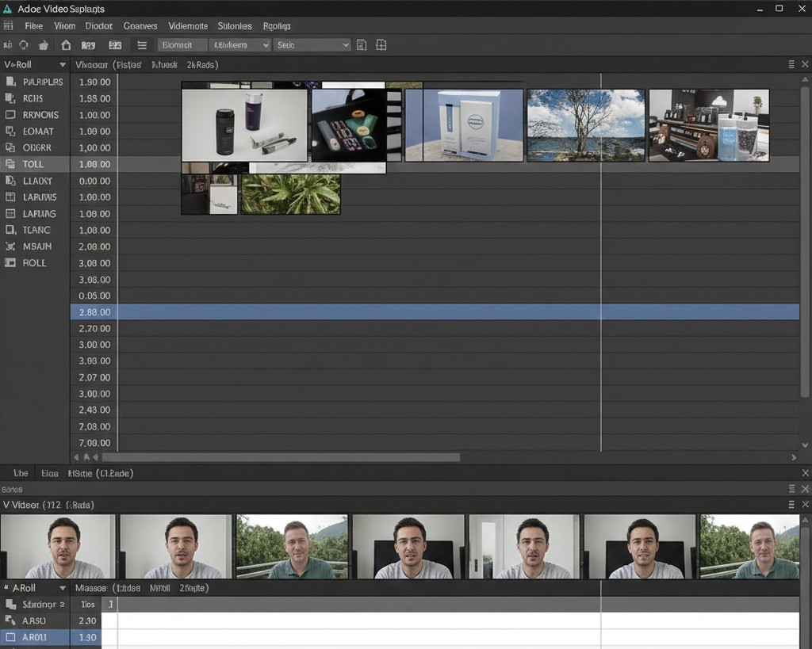Click the hamburger list icon in toolbar
812x649 pixels.
click(142, 45)
